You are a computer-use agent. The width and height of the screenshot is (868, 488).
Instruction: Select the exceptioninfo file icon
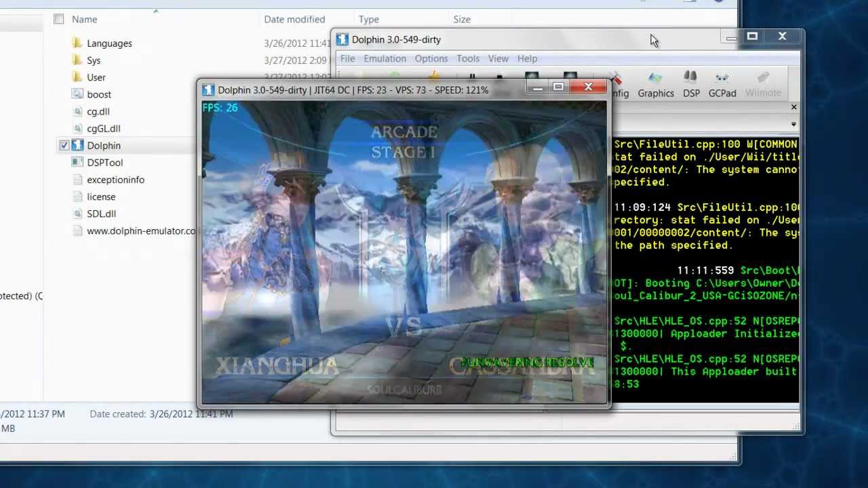pyautogui.click(x=77, y=180)
